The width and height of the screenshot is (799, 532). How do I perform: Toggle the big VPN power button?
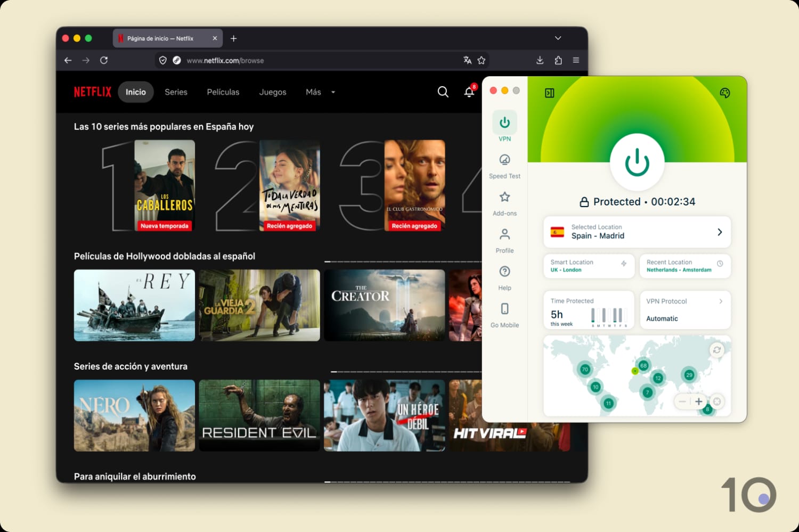point(637,162)
